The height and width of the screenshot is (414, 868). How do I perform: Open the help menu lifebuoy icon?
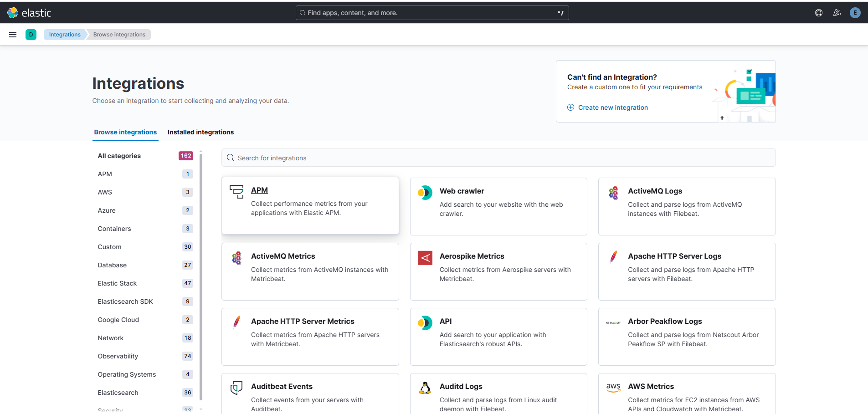point(819,13)
